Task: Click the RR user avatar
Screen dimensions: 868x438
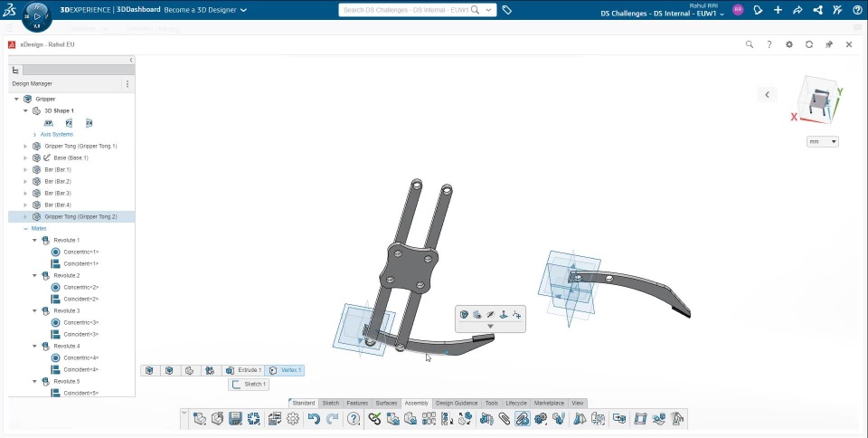Action: coord(738,9)
